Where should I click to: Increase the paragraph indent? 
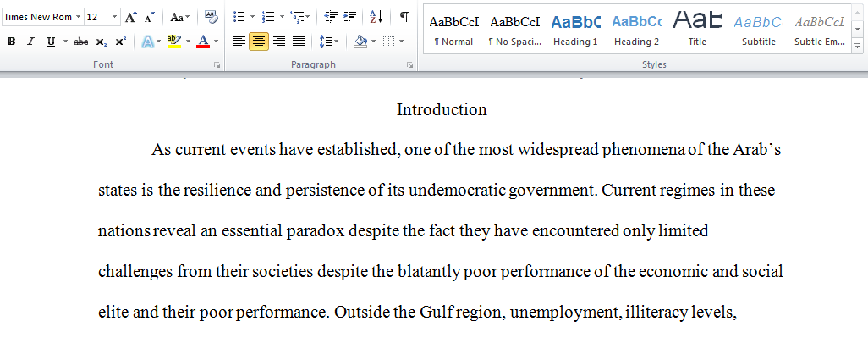coord(350,17)
